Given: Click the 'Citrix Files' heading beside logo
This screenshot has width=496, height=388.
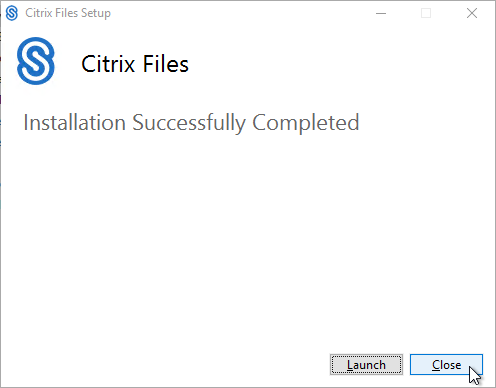Looking at the screenshot, I should [x=135, y=64].
